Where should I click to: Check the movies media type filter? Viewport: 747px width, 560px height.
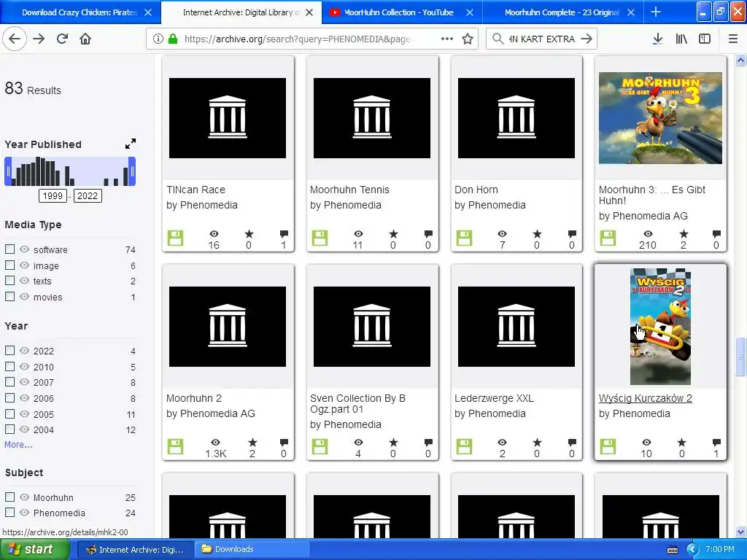(9, 296)
